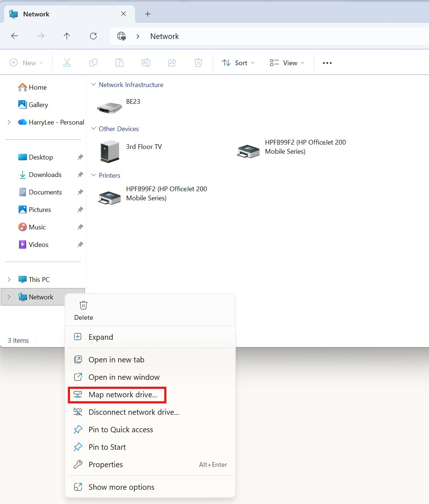The width and height of the screenshot is (429, 504).
Task: Click the Copy toolbar icon
Action: (x=93, y=63)
